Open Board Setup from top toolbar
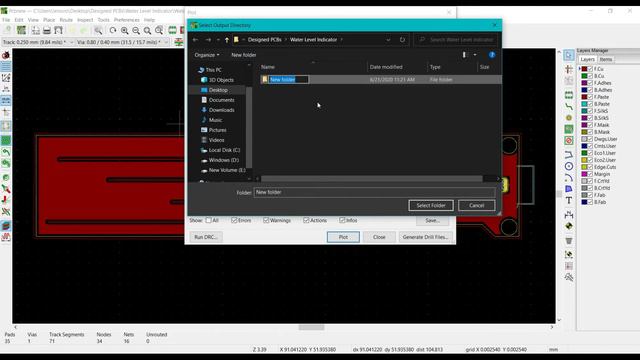Screen dimensions: 640x360 21,30
